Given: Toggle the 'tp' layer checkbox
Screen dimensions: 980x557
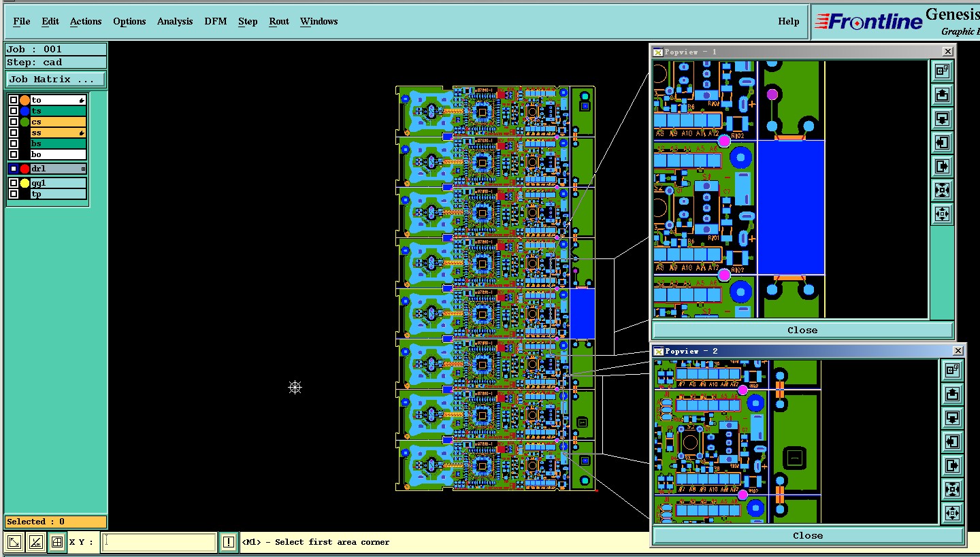Looking at the screenshot, I should [x=14, y=194].
